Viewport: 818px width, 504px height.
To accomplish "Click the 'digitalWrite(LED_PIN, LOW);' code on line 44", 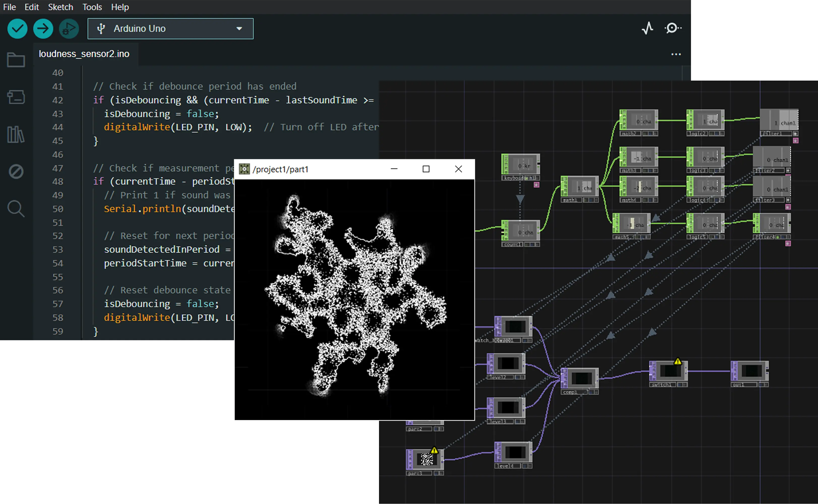I will tap(178, 127).
